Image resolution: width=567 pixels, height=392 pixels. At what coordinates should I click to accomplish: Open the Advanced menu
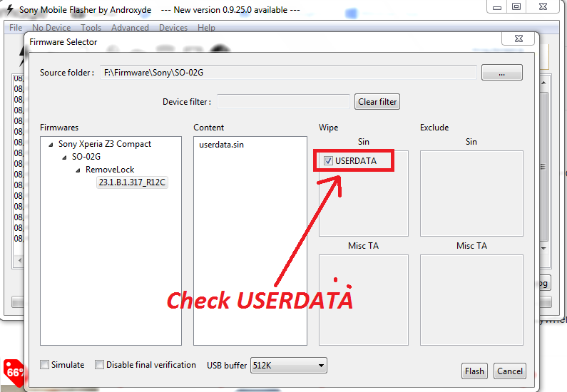[130, 28]
